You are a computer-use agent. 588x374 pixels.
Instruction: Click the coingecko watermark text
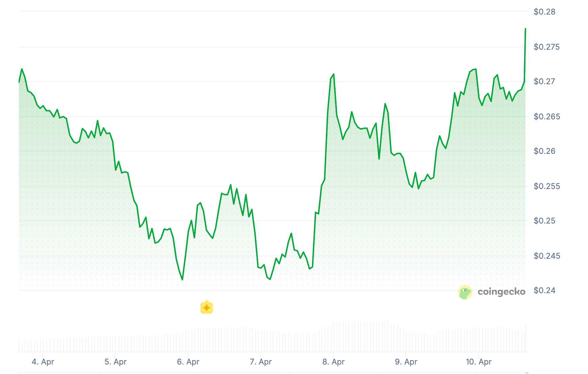pos(501,292)
